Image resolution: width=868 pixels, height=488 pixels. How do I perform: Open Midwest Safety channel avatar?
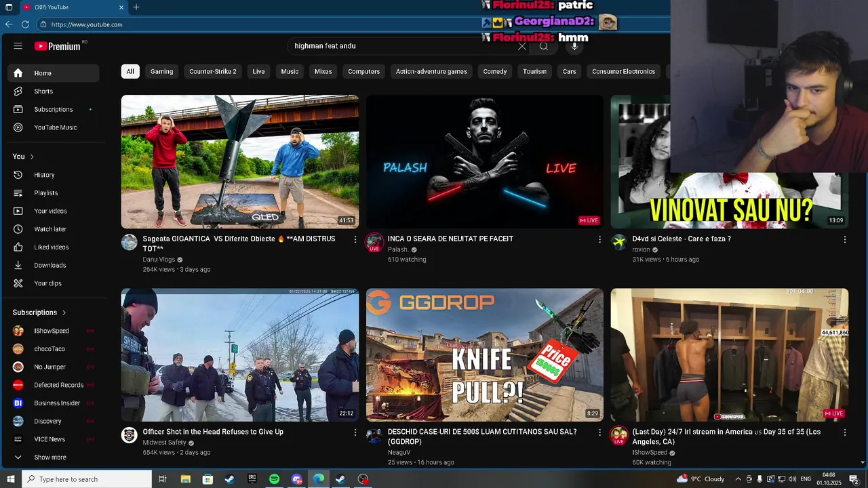130,435
